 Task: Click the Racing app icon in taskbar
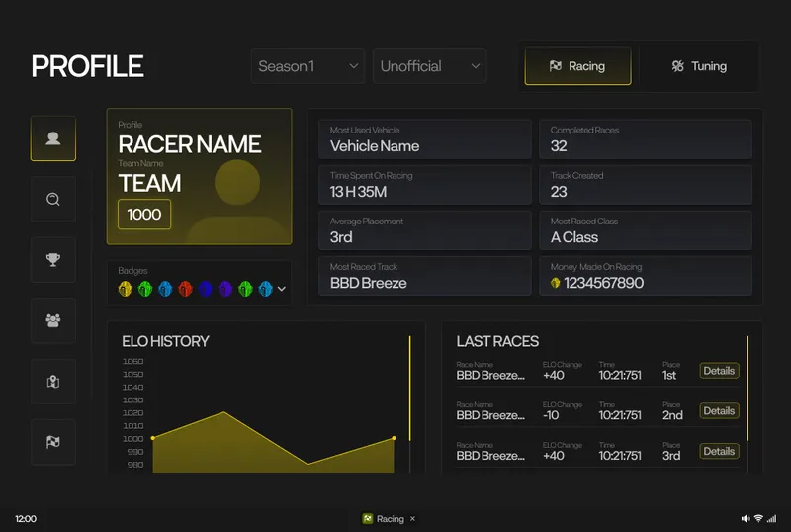[368, 518]
